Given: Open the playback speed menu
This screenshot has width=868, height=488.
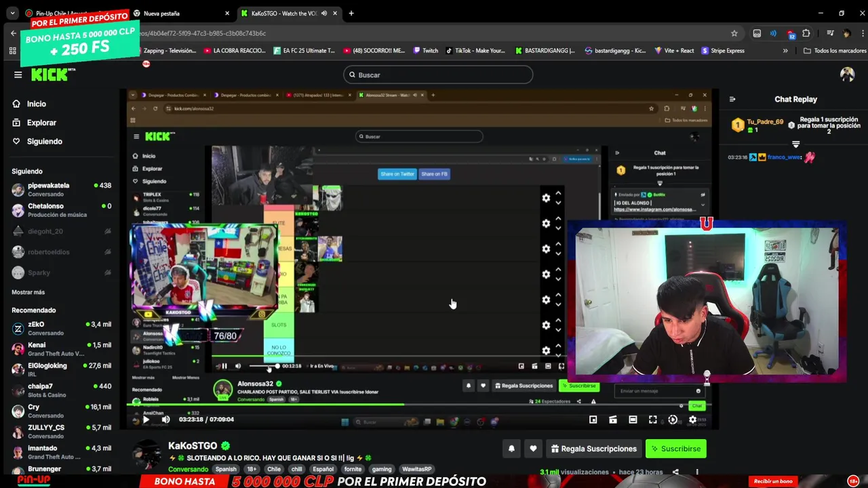Looking at the screenshot, I should 673,420.
